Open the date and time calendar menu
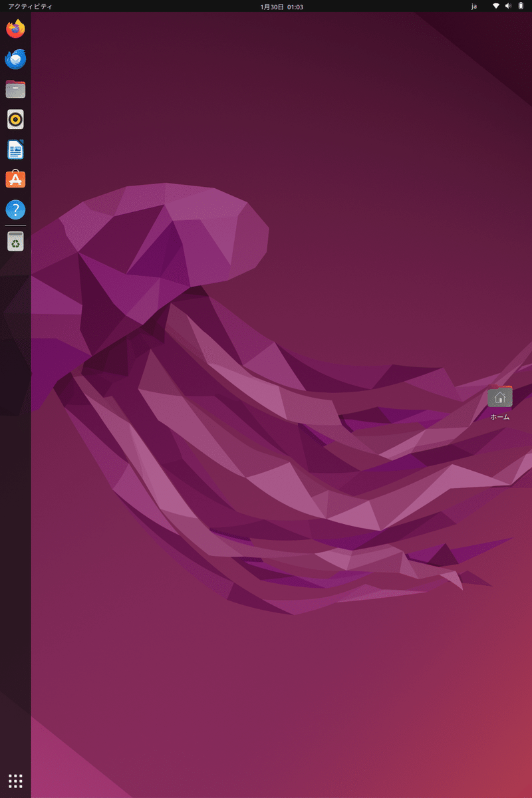 click(282, 6)
